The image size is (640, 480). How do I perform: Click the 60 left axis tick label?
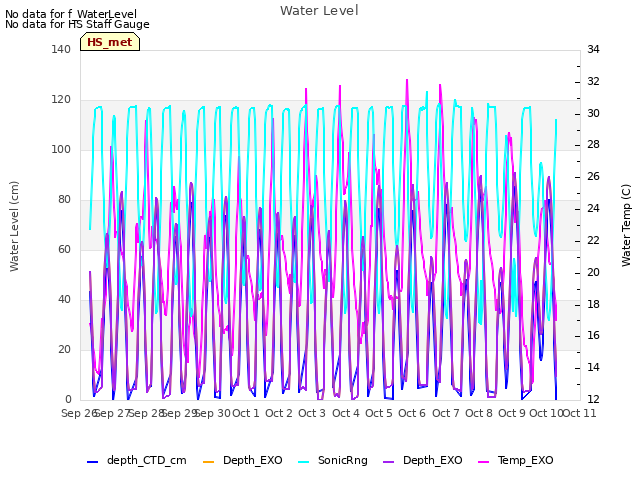(64, 249)
